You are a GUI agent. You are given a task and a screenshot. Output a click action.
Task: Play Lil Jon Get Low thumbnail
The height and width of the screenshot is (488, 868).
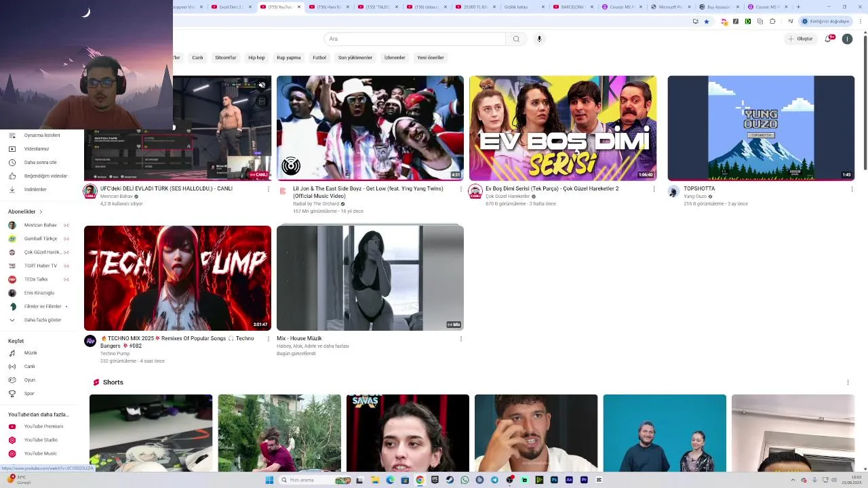[x=370, y=128]
